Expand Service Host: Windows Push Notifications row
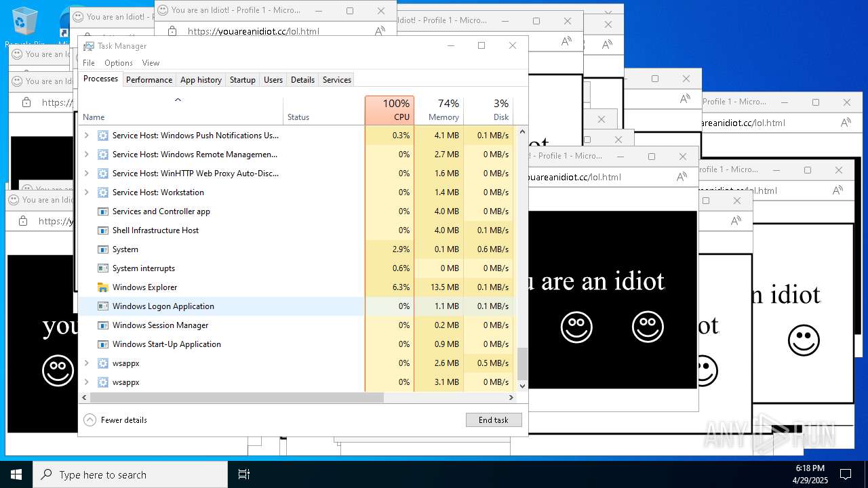 86,136
